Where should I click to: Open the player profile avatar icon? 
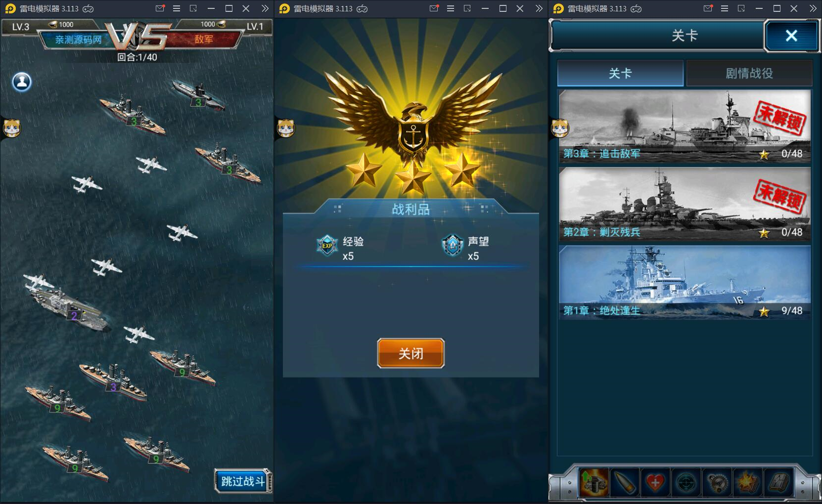[x=22, y=82]
